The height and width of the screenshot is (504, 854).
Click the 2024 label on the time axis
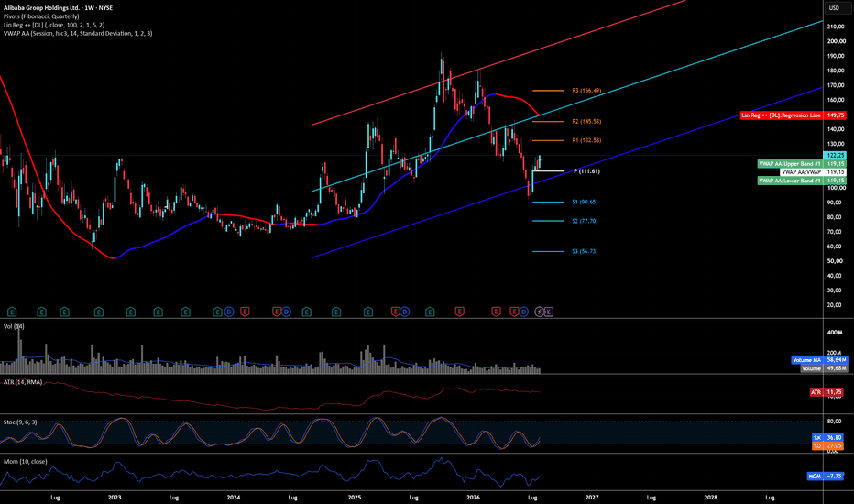[x=233, y=498]
